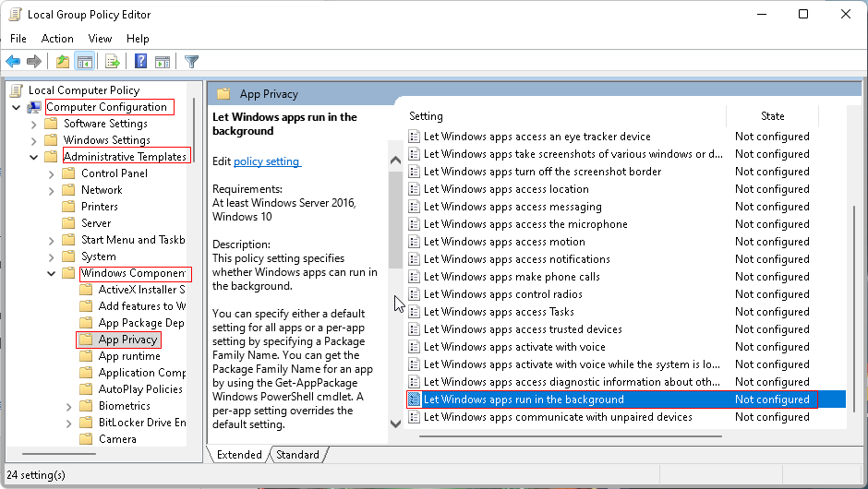868x489 pixels.
Task: Switch to the Standard tab
Action: tap(298, 454)
